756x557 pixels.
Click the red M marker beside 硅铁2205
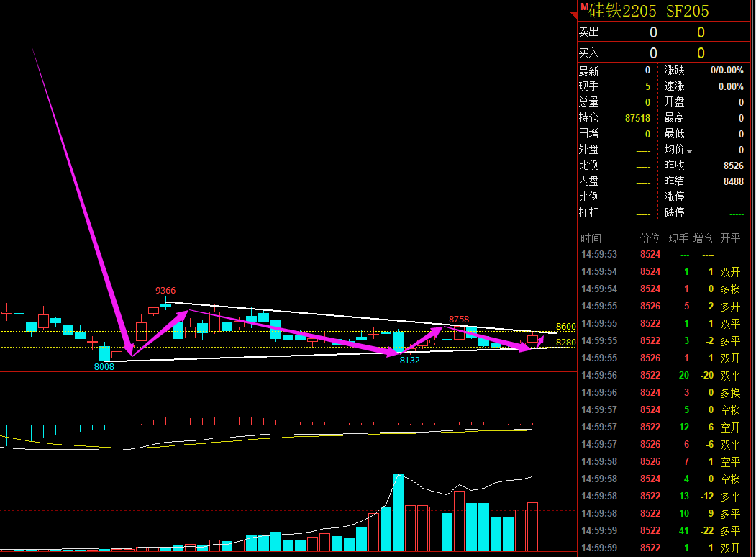tap(584, 6)
